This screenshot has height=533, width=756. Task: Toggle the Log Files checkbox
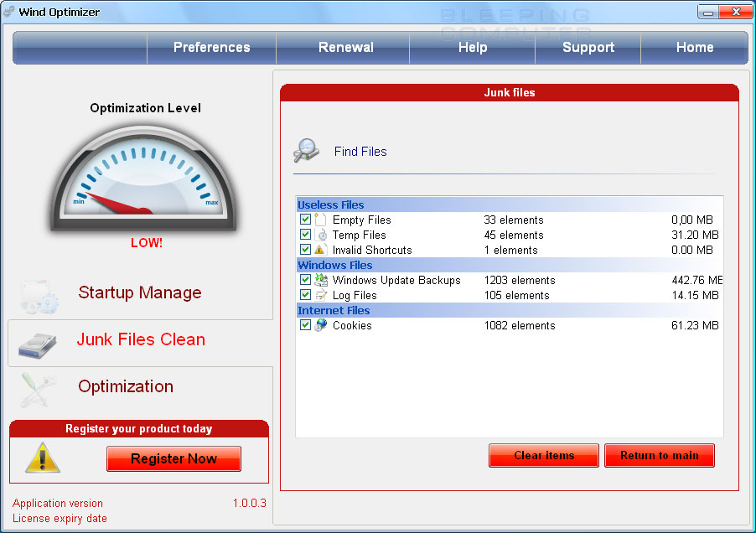[305, 295]
